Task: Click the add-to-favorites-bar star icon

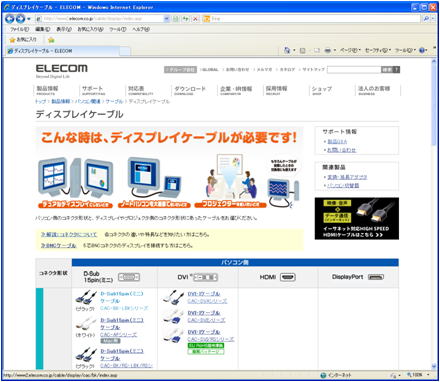Action: click(x=51, y=40)
